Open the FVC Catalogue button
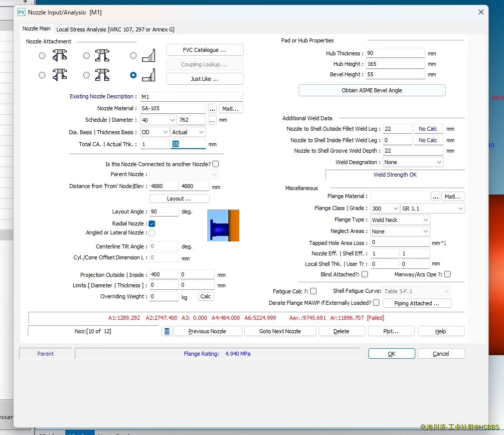The width and height of the screenshot is (504, 435). (x=205, y=50)
